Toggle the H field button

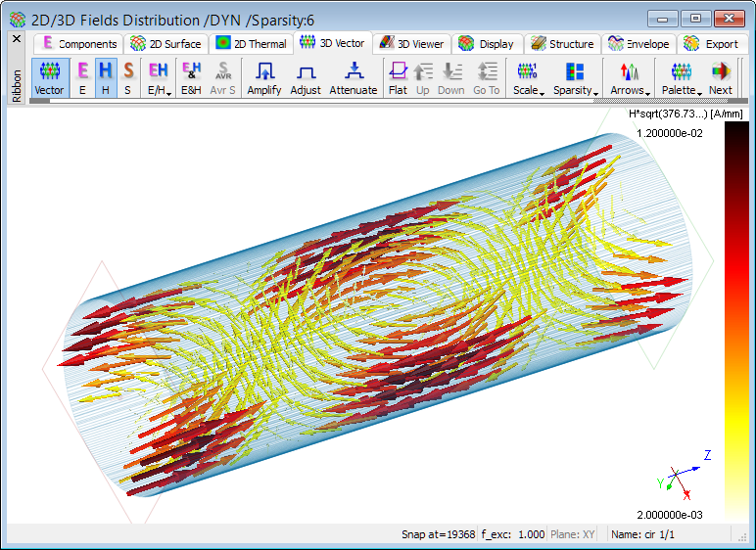coord(106,77)
